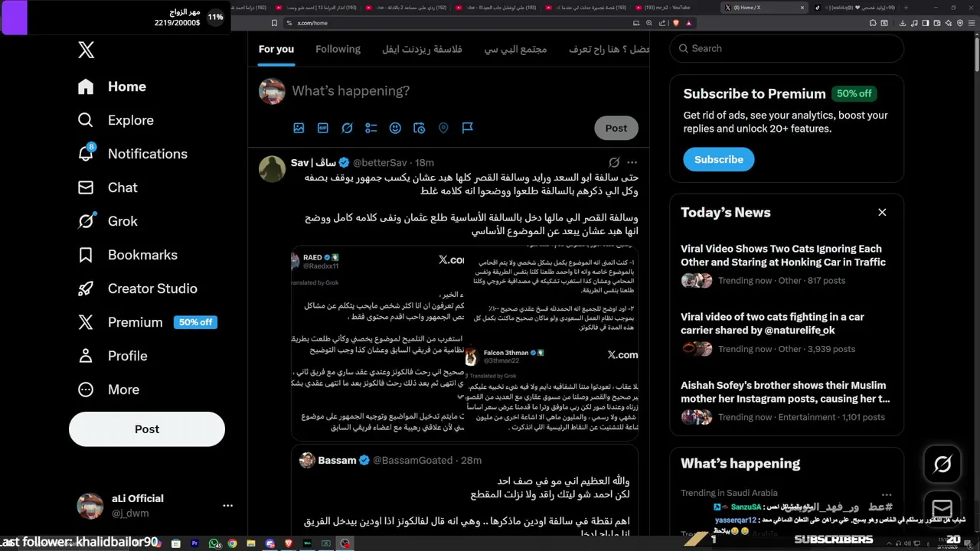Open the Explore page
This screenshot has width=980, height=551.
tap(116, 120)
